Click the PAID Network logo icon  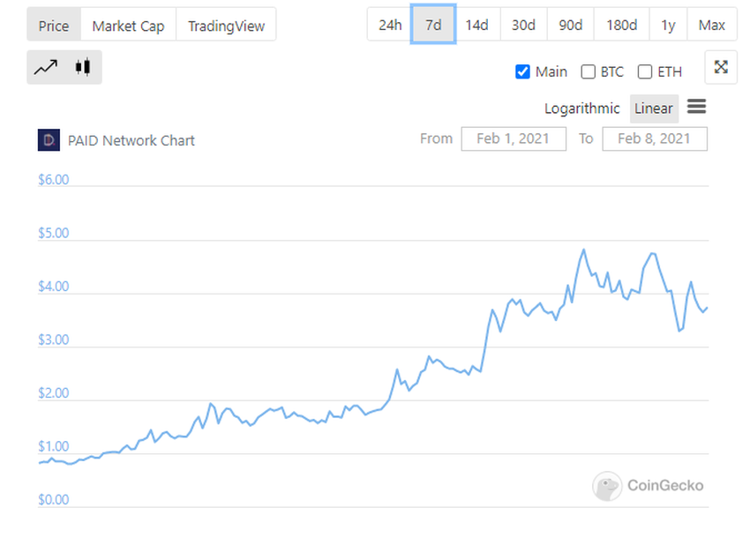tap(49, 140)
